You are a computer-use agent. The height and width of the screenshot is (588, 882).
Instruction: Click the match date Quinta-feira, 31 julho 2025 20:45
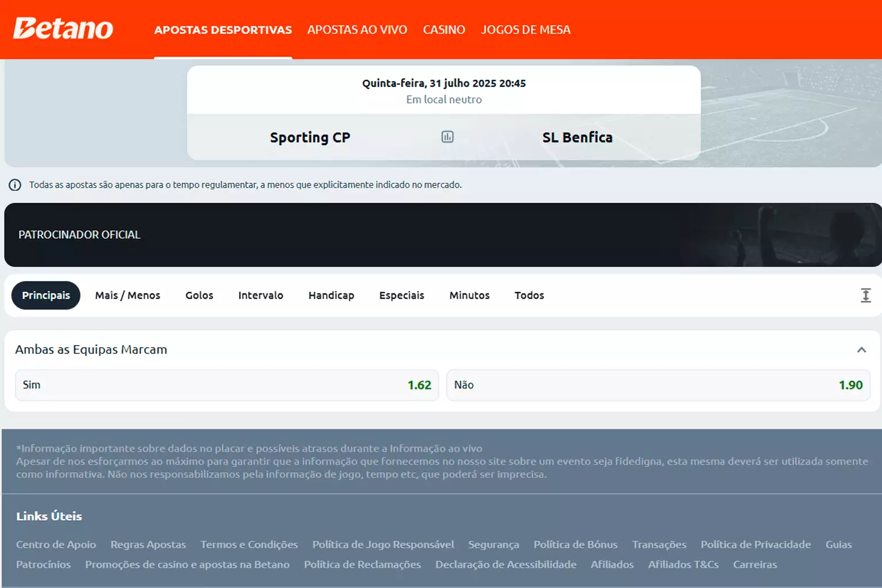tap(444, 83)
